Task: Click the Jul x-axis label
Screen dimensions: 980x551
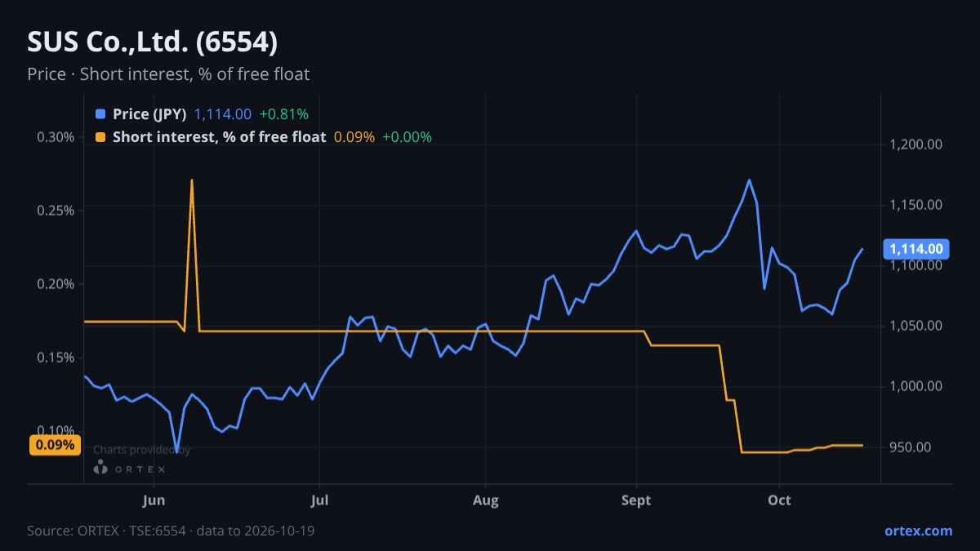Action: 319,500
